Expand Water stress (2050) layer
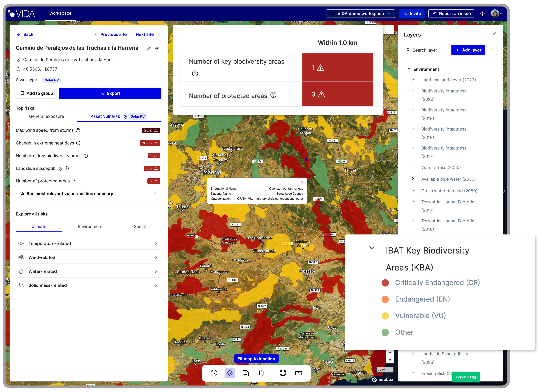 (x=413, y=167)
